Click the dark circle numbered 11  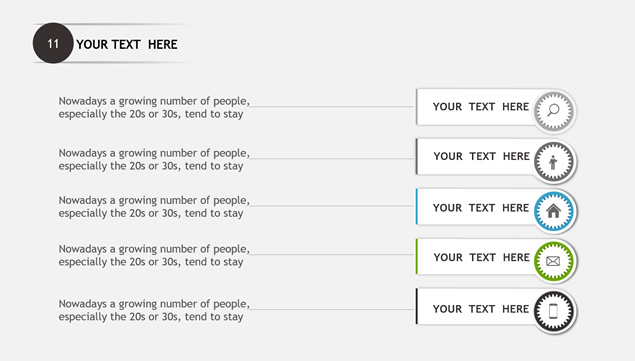click(x=53, y=43)
